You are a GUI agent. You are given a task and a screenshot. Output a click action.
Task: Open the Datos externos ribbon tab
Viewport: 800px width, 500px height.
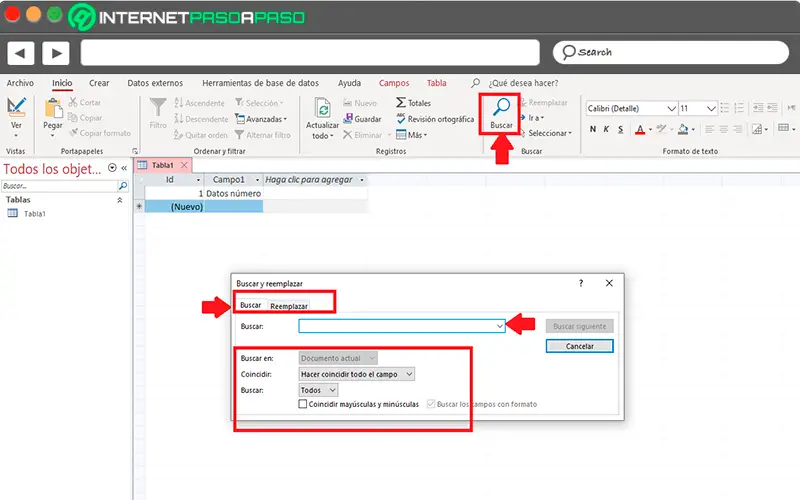(x=155, y=83)
